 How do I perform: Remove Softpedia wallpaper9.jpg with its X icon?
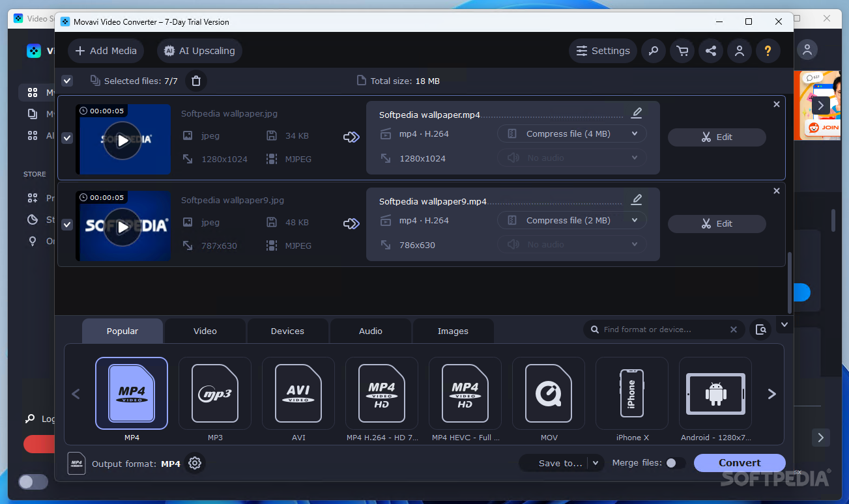coord(776,191)
